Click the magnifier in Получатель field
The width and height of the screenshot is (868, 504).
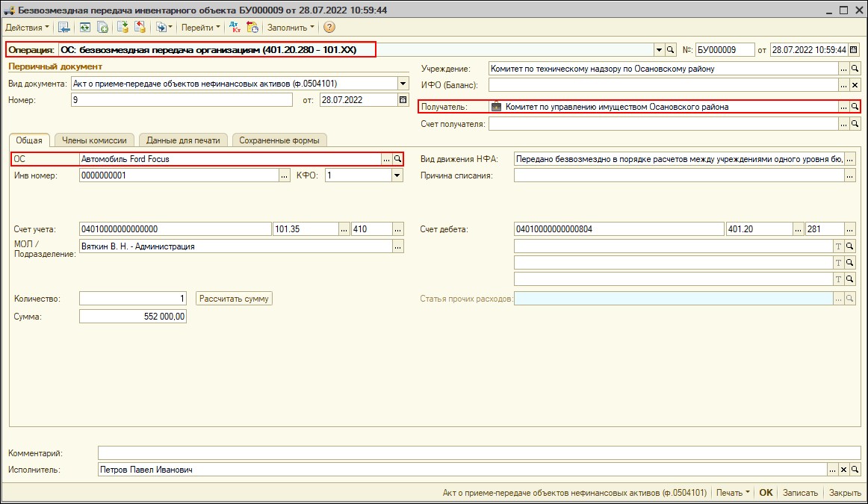(855, 107)
